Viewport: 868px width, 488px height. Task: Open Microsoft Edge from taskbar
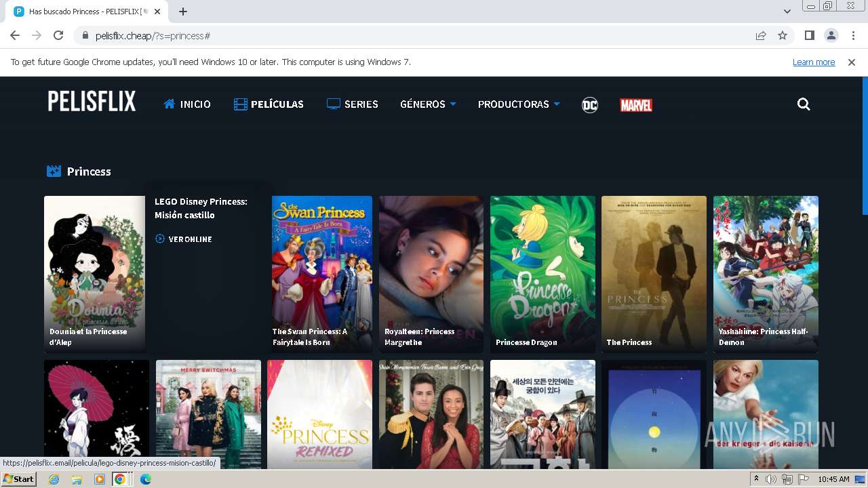145,479
